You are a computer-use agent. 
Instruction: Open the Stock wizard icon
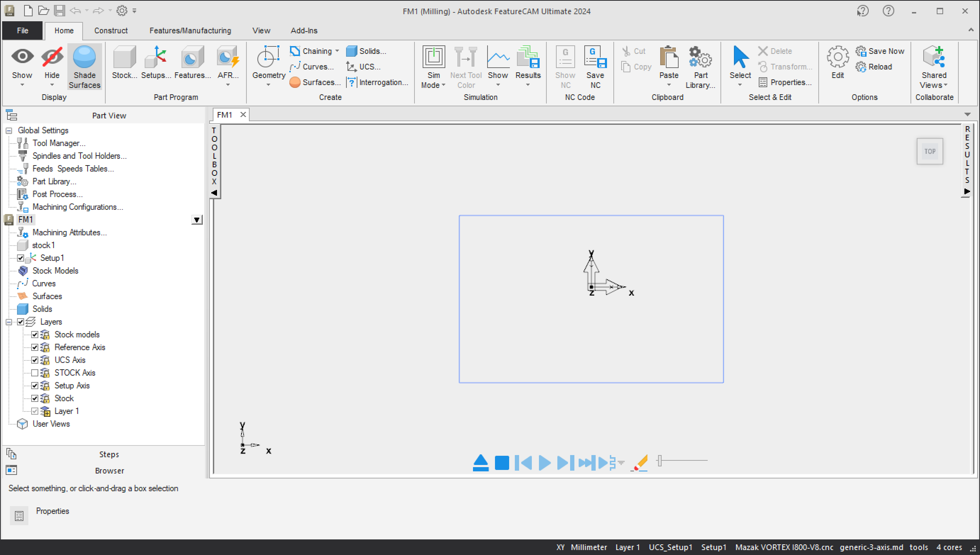point(124,58)
